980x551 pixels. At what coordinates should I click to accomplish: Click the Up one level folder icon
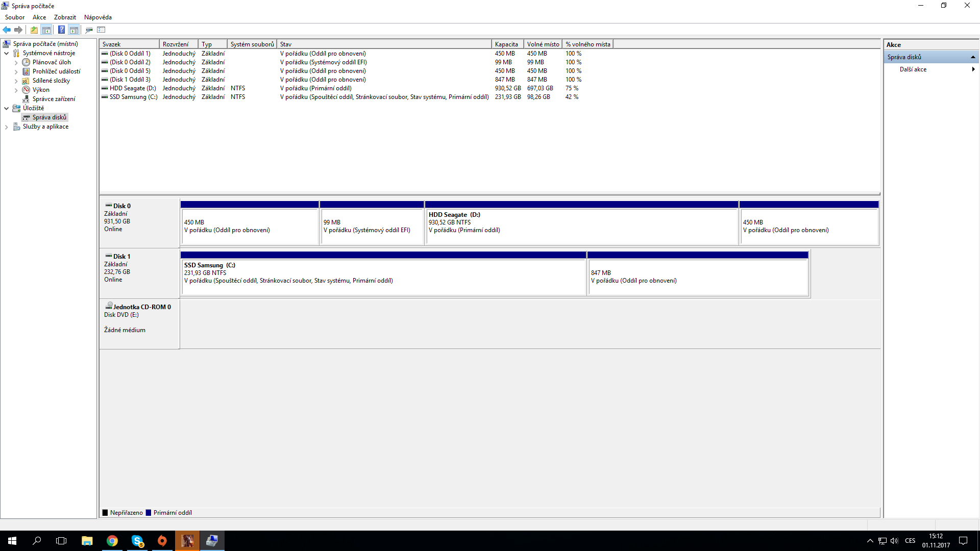coord(34,30)
